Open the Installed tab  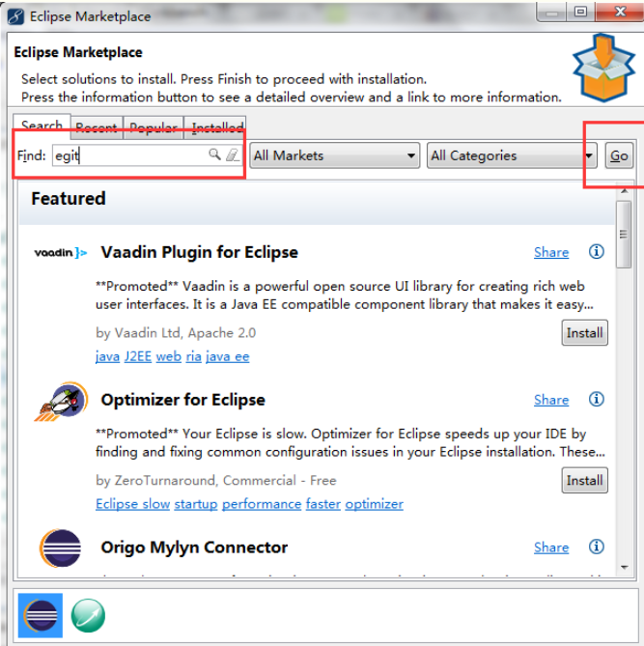pos(215,128)
